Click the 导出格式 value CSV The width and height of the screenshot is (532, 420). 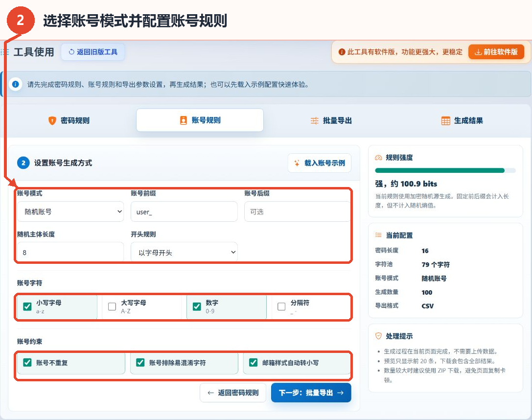tap(427, 306)
